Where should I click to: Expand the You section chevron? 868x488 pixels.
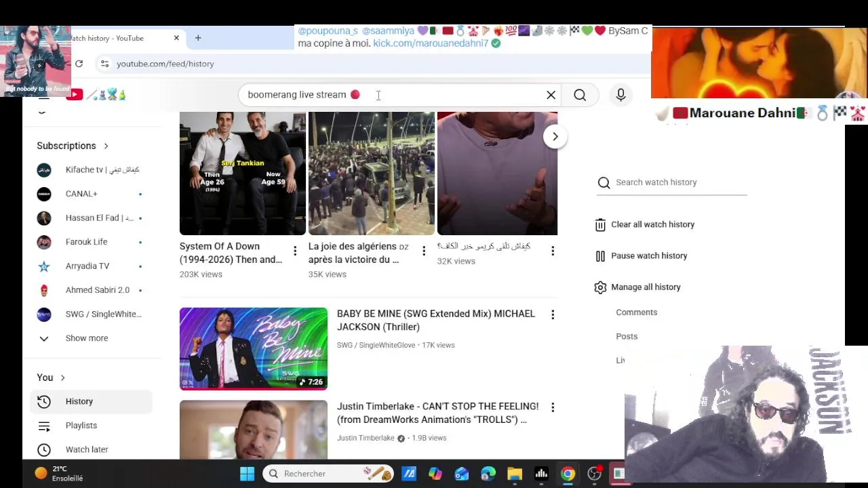click(62, 378)
